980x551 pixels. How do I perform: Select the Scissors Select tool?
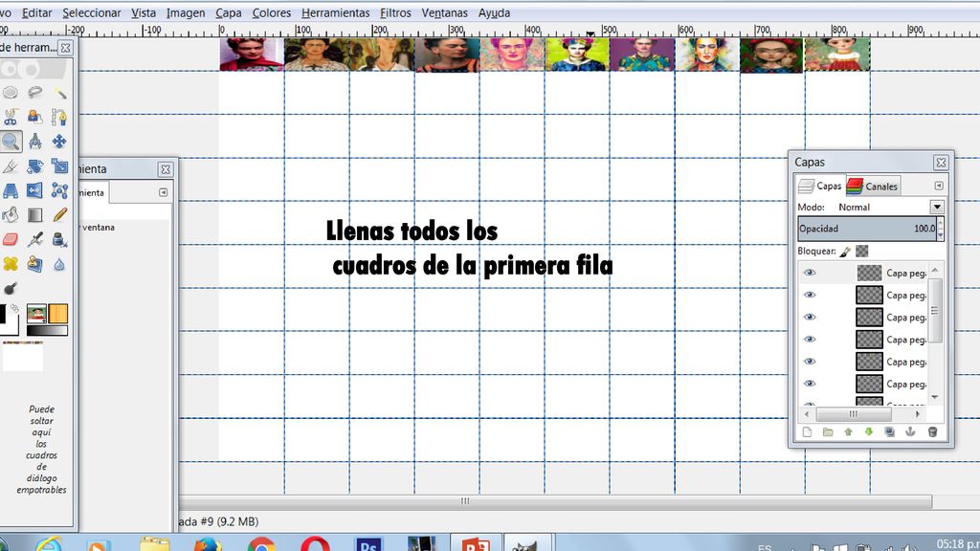pos(11,118)
